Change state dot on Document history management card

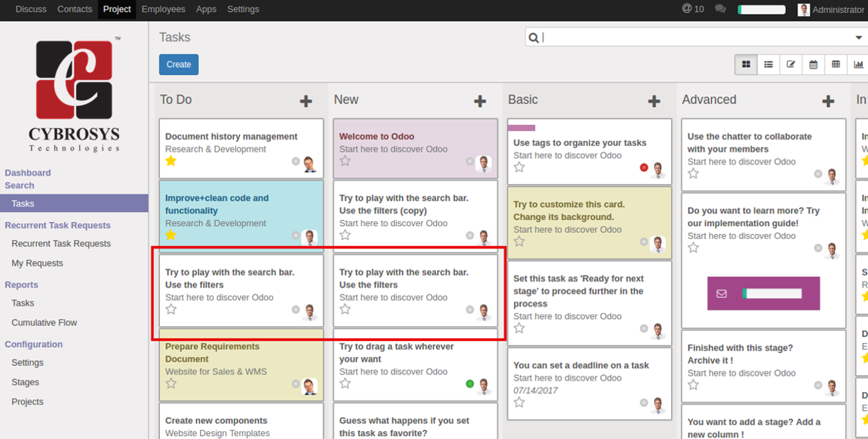tap(295, 161)
